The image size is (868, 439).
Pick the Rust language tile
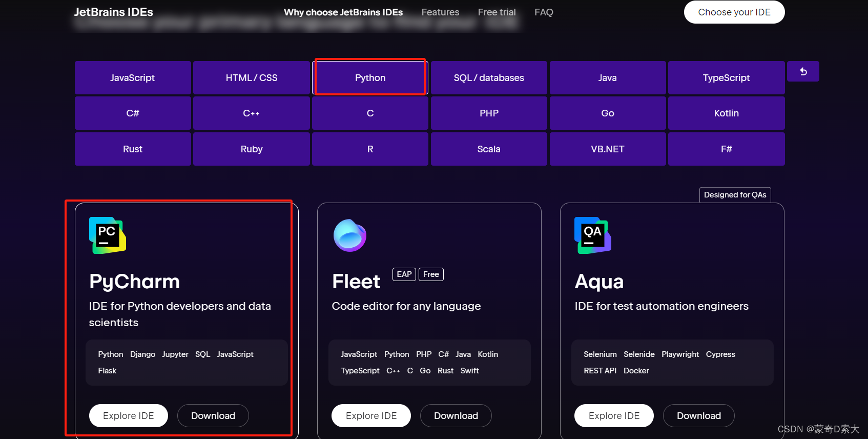coord(133,149)
